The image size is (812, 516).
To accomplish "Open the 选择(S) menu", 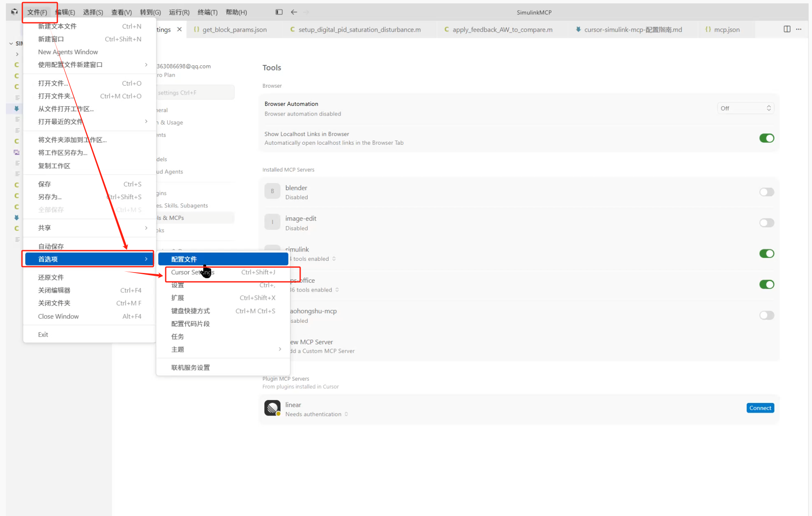I will 93,12.
